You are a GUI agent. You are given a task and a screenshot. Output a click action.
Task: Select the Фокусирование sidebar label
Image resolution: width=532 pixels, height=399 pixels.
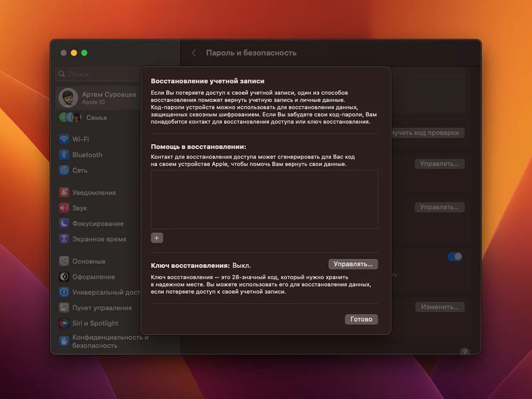tap(98, 223)
